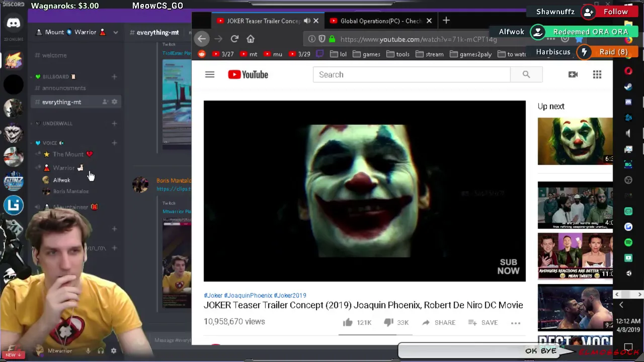Screen dimensions: 644x362
Task: Click SHARE under the video
Action: click(x=439, y=323)
